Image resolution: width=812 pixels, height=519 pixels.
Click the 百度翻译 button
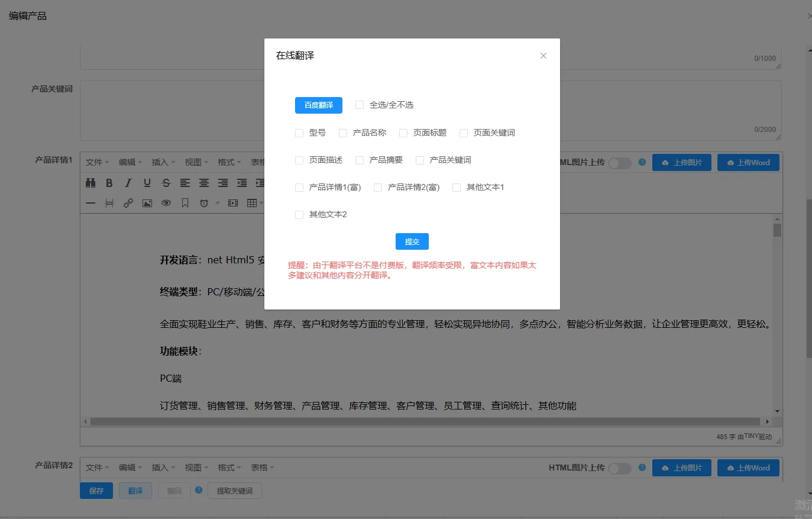[318, 105]
